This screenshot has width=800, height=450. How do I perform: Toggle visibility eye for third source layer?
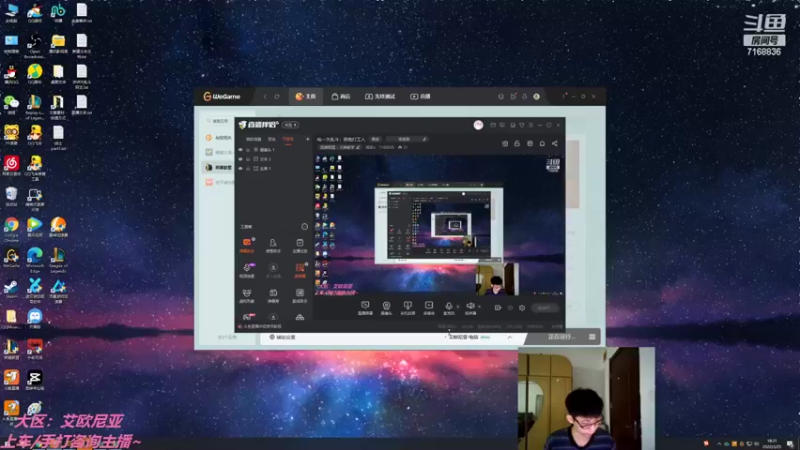tap(240, 168)
